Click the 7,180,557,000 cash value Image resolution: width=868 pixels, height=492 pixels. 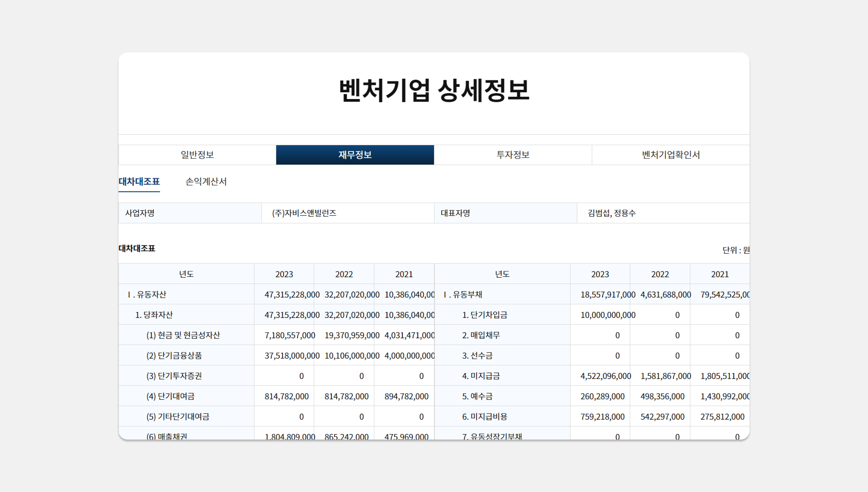click(x=290, y=335)
